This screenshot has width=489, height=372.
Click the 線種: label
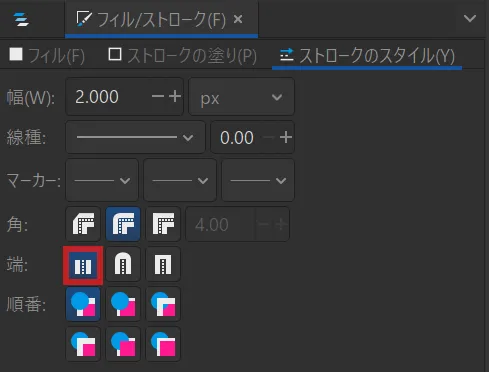pyautogui.click(x=26, y=137)
